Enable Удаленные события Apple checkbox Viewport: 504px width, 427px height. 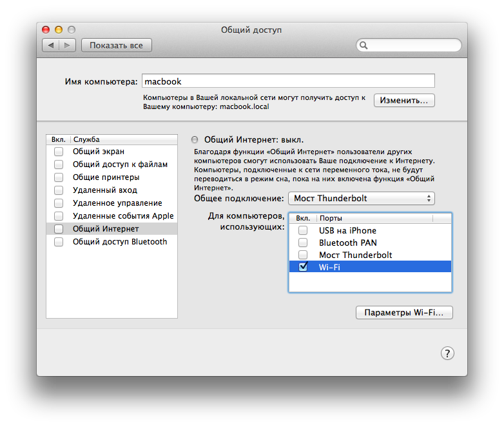point(59,216)
